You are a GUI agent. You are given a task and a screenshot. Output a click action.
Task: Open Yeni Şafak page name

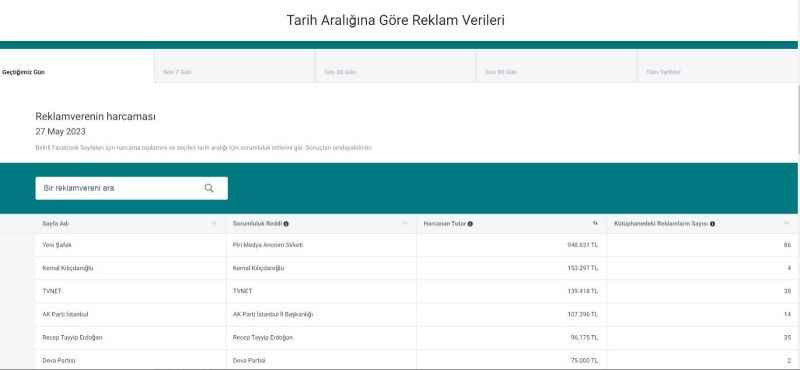click(57, 245)
